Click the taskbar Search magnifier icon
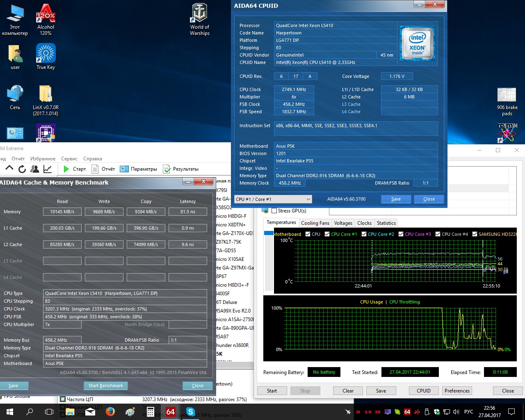Image resolution: width=525 pixels, height=420 pixels. click(x=30, y=412)
